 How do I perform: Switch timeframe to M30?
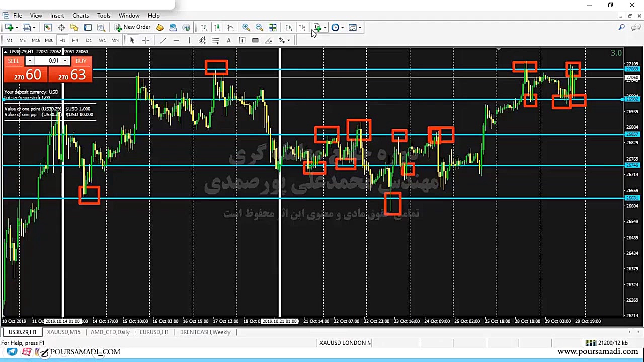tap(49, 40)
